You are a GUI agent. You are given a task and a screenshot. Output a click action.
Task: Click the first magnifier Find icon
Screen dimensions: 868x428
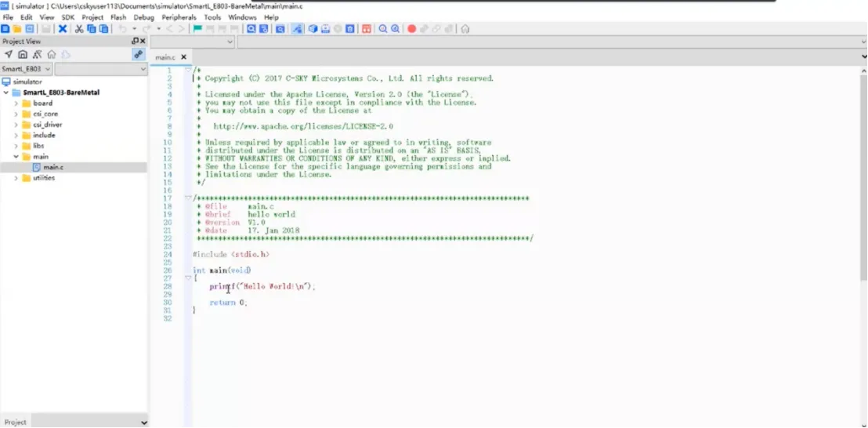point(251,29)
